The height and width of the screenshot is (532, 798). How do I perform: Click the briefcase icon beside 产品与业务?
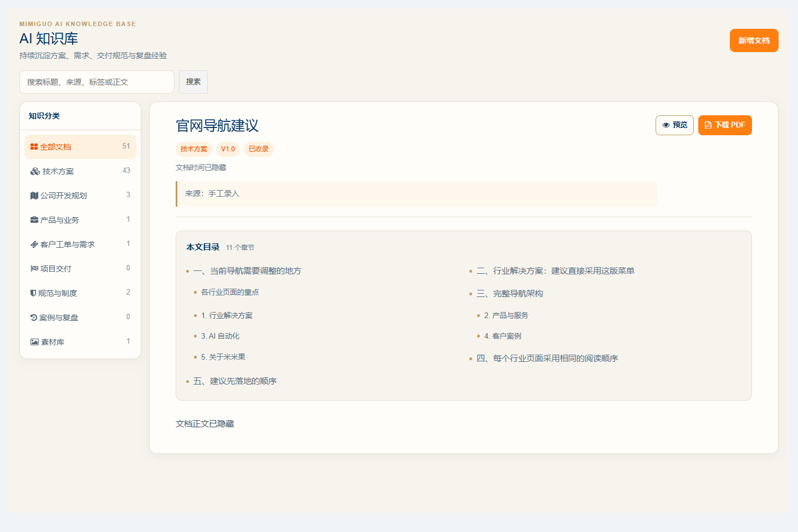(x=34, y=220)
